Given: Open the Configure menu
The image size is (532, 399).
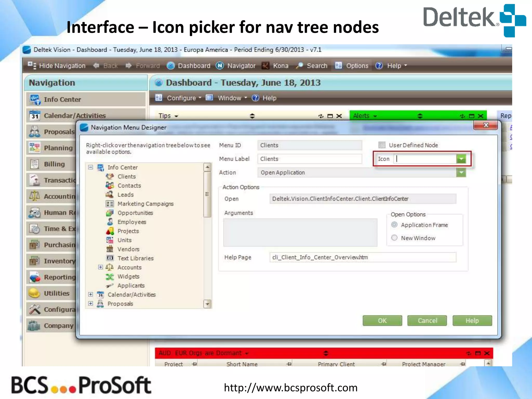Looking at the screenshot, I should tap(184, 98).
